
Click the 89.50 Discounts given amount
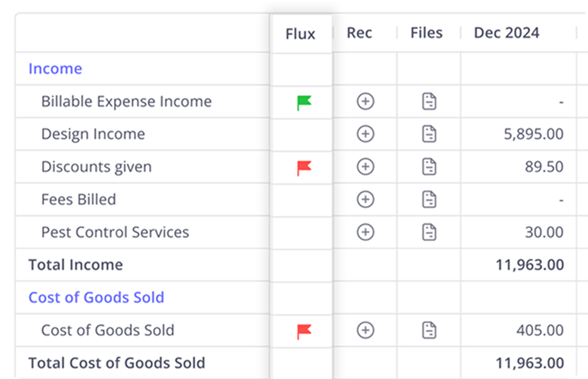(544, 167)
